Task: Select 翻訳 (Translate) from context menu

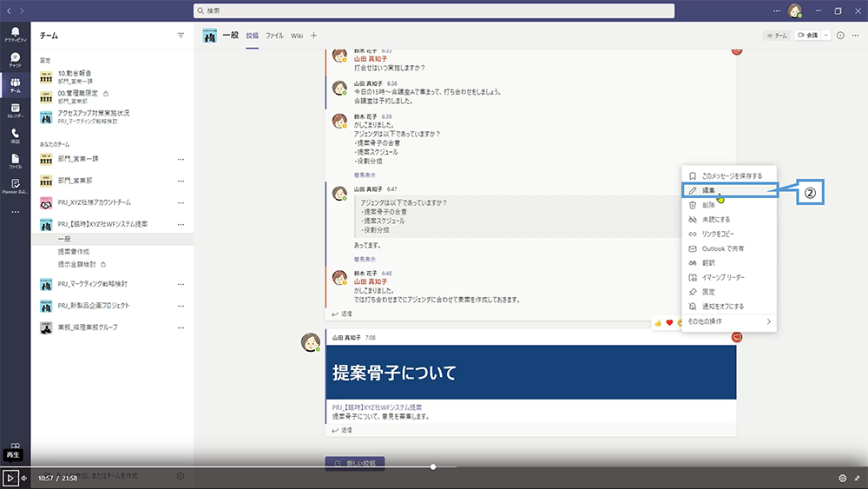Action: point(729,263)
